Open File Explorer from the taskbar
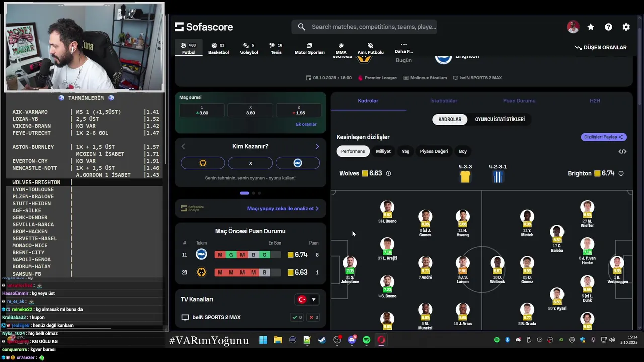 coord(278,340)
